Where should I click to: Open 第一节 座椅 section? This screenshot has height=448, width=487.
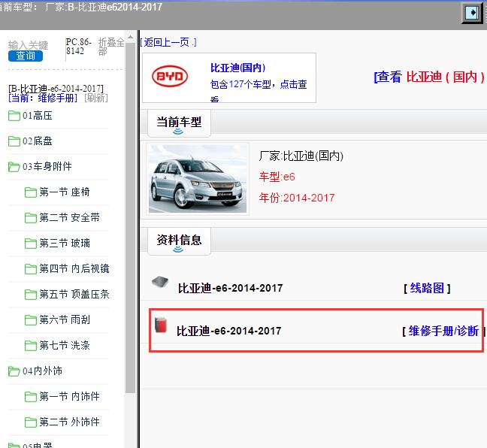(65, 192)
